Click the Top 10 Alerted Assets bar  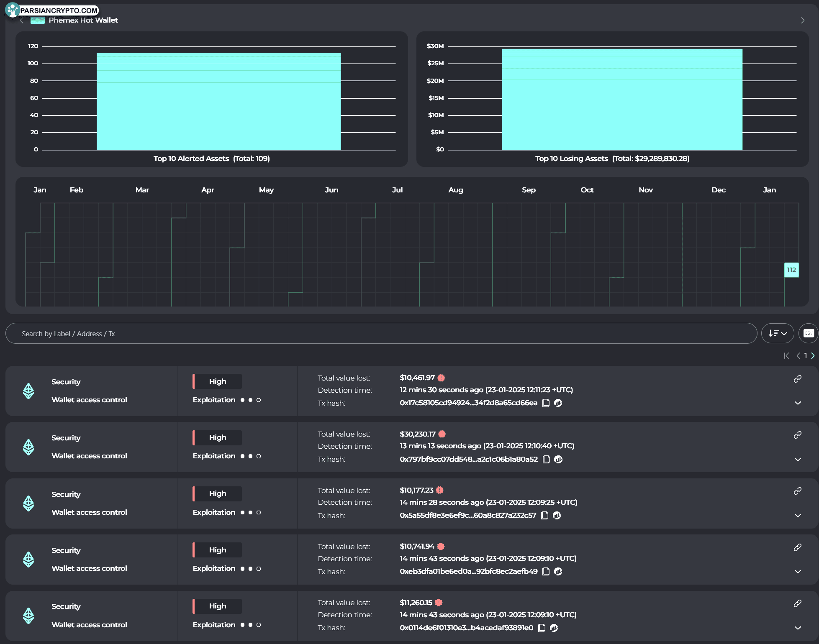219,102
